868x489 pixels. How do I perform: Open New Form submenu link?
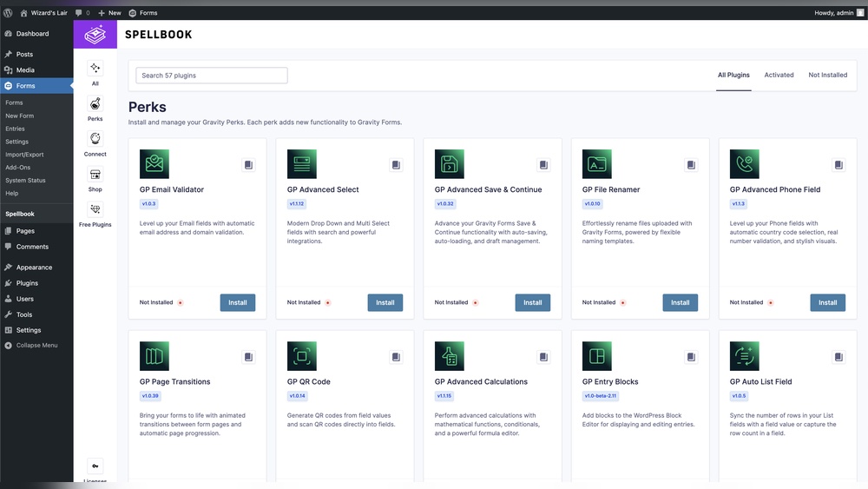20,116
